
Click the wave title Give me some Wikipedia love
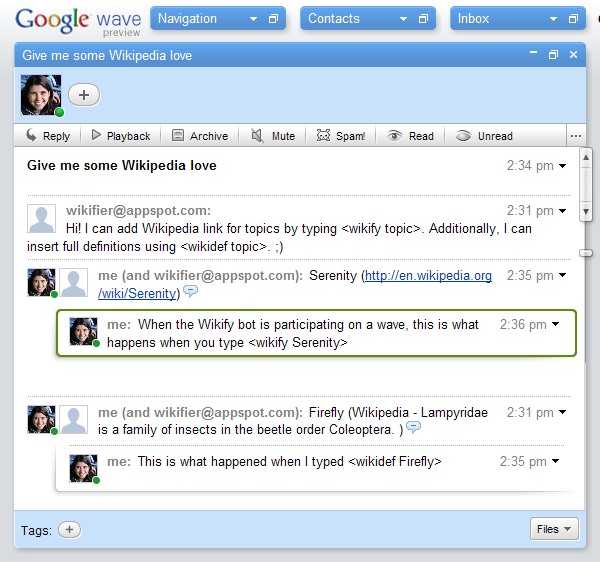[x=122, y=166]
